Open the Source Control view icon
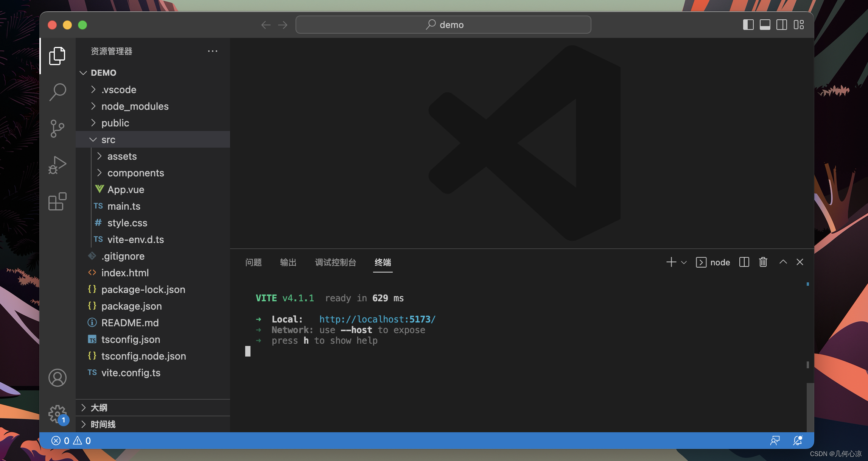The height and width of the screenshot is (461, 868). coord(58,129)
